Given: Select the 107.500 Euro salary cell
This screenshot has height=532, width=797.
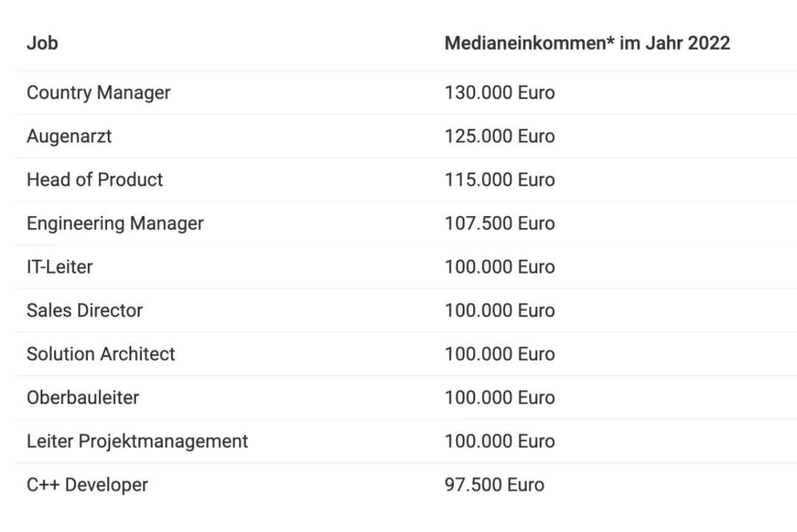Looking at the screenshot, I should (500, 224).
